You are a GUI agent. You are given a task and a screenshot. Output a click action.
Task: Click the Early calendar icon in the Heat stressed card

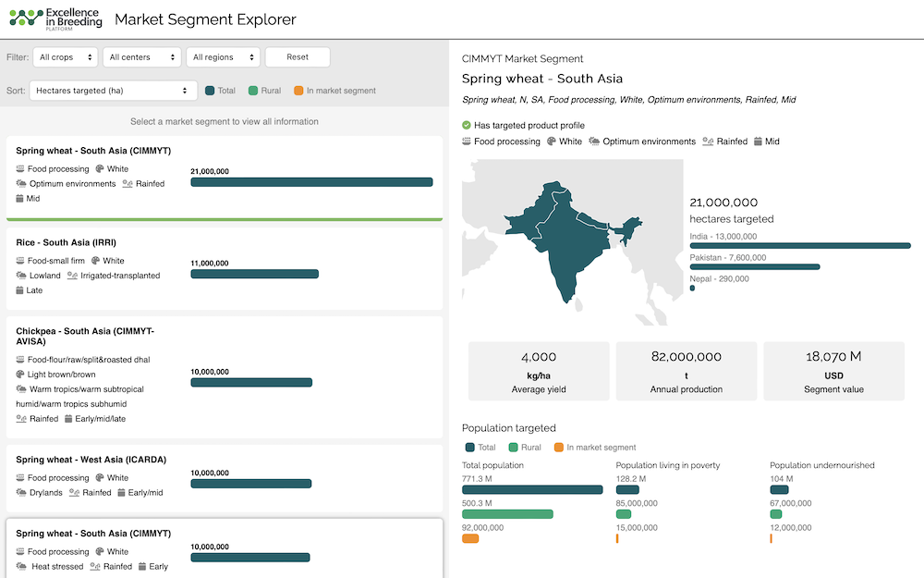[x=142, y=566]
